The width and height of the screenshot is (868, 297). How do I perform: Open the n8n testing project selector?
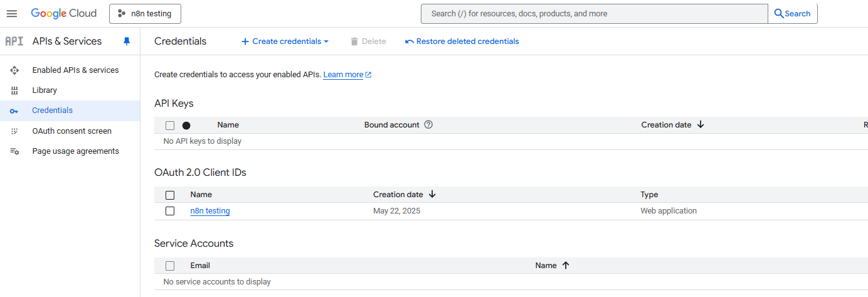point(145,13)
